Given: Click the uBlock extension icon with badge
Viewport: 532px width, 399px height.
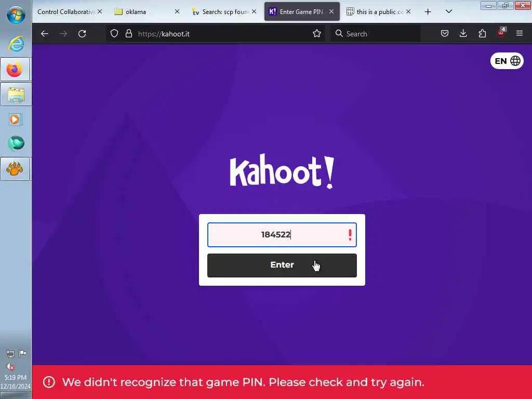Looking at the screenshot, I should tap(501, 33).
